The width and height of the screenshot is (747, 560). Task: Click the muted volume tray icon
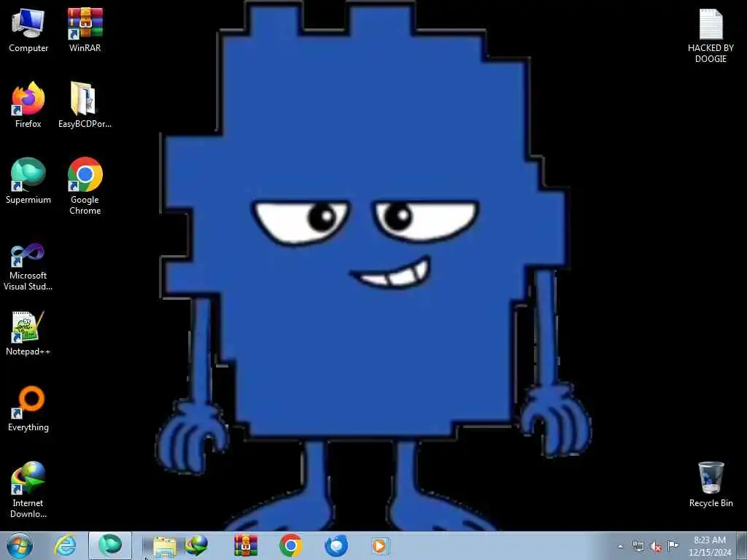tap(656, 547)
